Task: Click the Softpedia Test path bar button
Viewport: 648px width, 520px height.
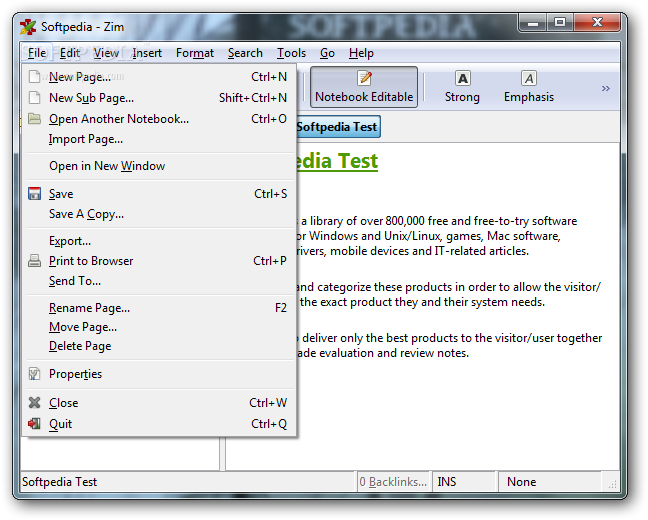Action: pos(337,126)
